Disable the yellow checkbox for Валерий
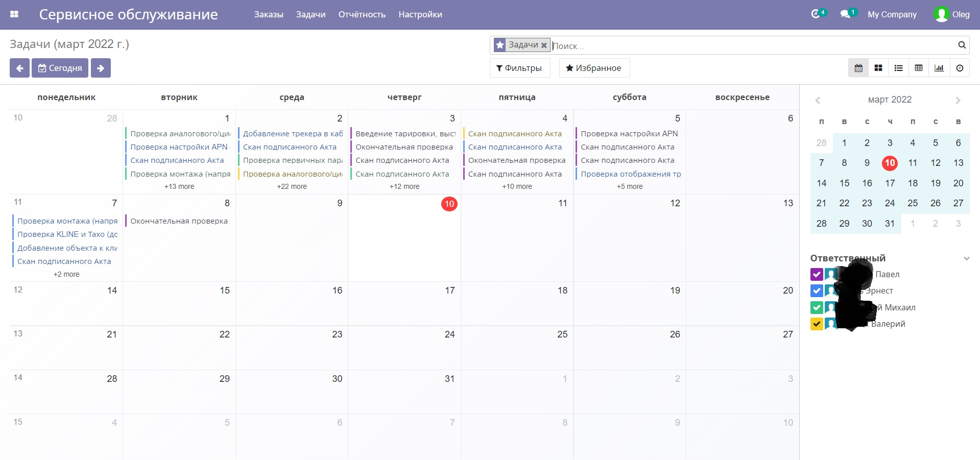 tap(817, 324)
